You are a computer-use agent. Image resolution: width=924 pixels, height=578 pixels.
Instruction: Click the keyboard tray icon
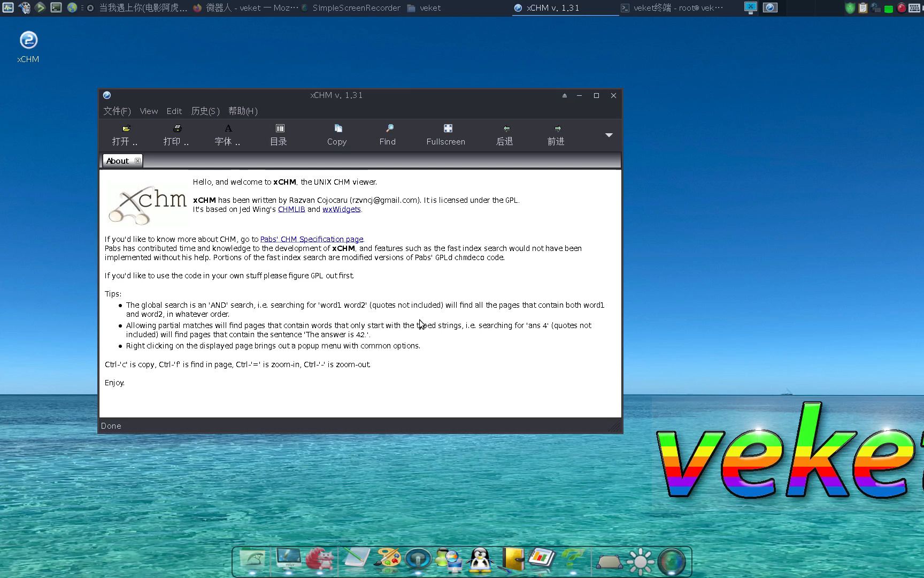tap(915, 8)
